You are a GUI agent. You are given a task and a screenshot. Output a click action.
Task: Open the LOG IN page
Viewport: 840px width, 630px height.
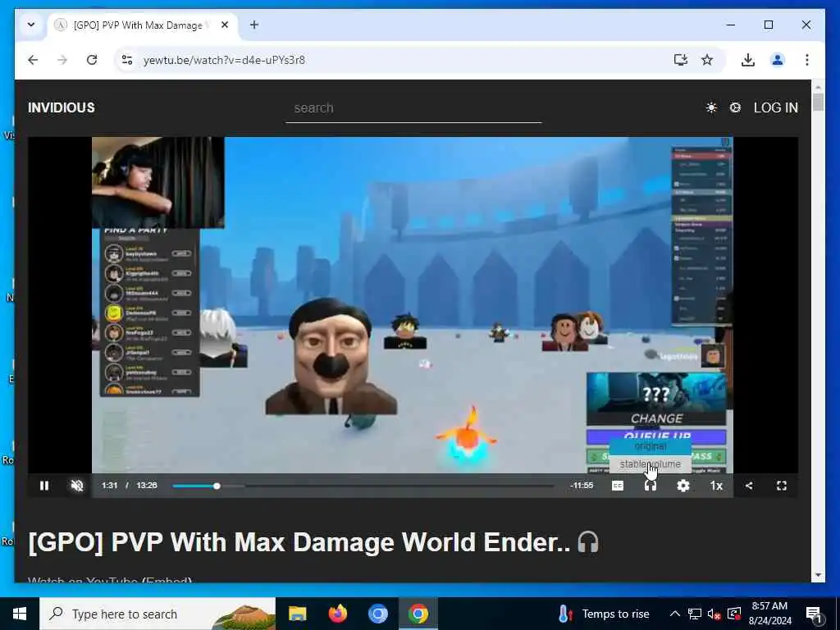[776, 107]
